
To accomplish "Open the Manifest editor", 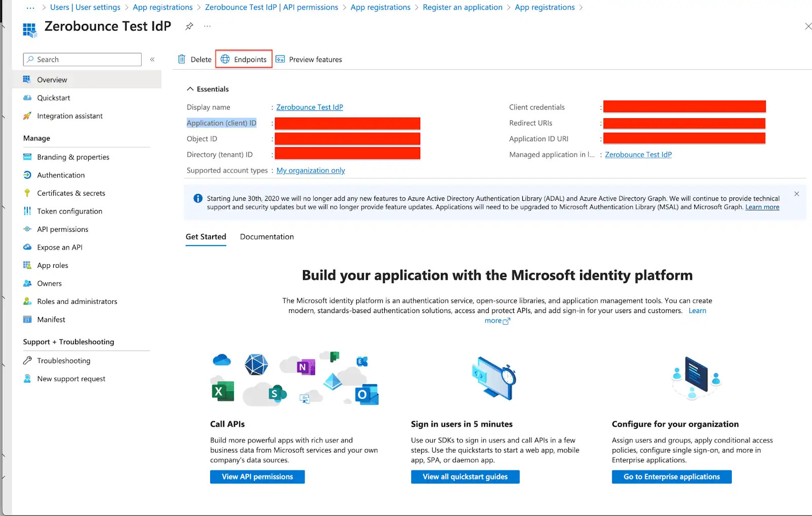I will 50,319.
